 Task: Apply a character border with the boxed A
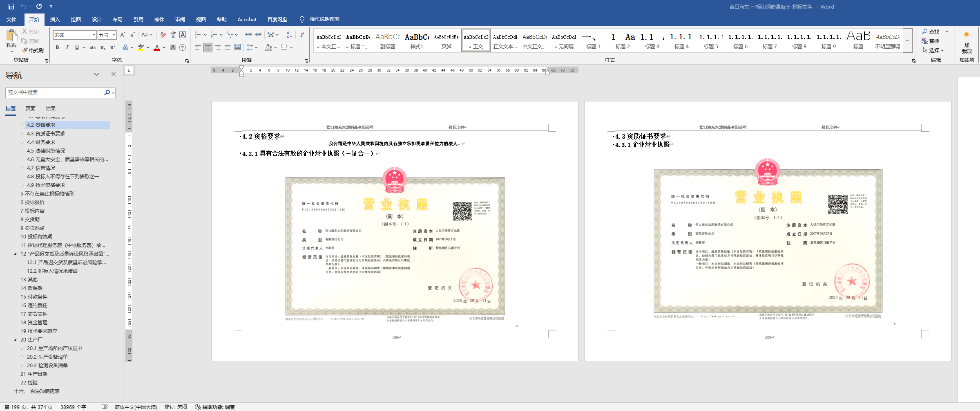click(x=183, y=35)
